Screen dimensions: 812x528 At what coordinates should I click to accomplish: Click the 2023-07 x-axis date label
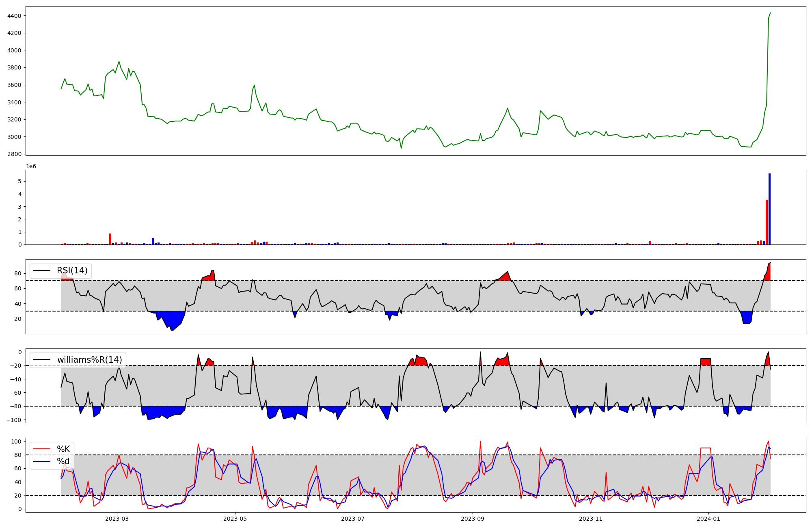(x=353, y=519)
